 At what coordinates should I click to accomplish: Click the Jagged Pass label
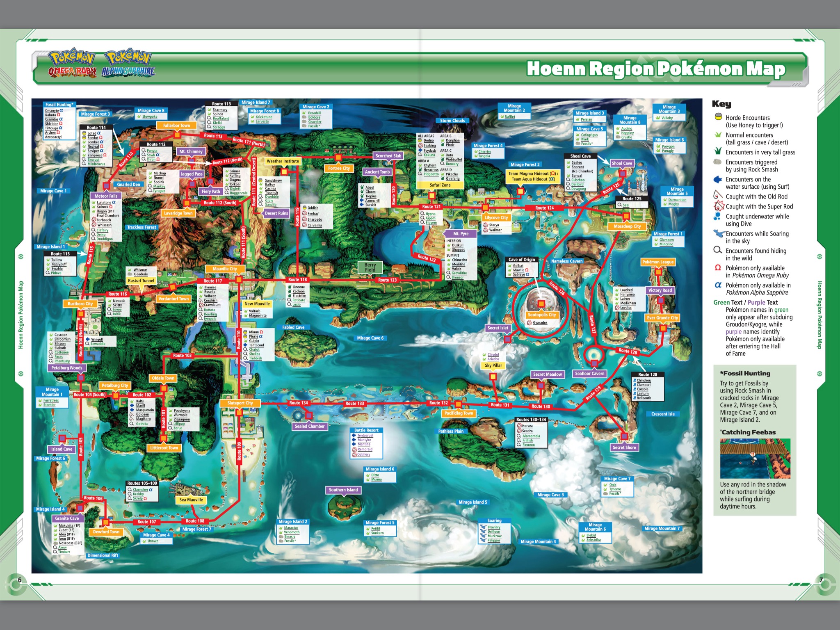pyautogui.click(x=191, y=174)
